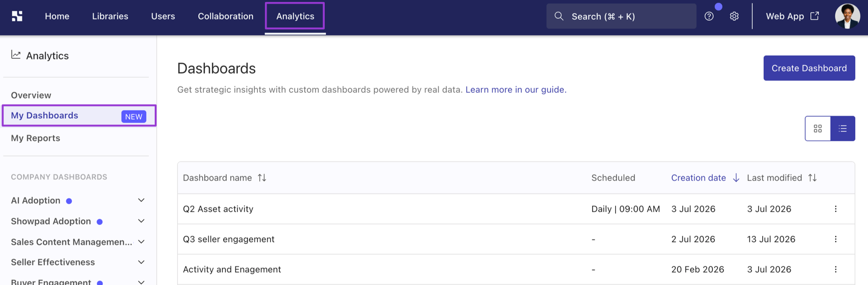Screen dimensions: 868x285
Task: Click the NEW badge beside My Dashboards
Action: 134,117
